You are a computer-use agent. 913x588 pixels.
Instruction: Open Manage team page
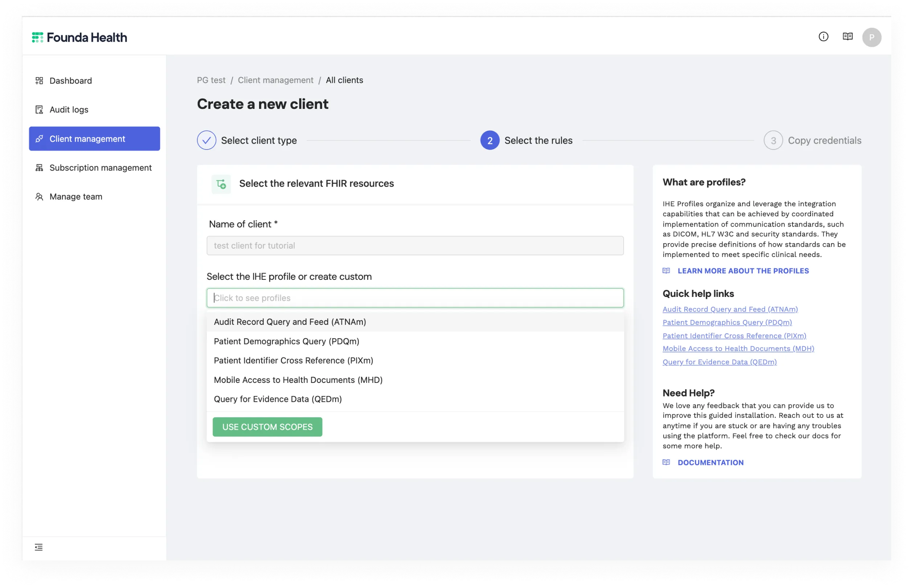tap(94, 197)
